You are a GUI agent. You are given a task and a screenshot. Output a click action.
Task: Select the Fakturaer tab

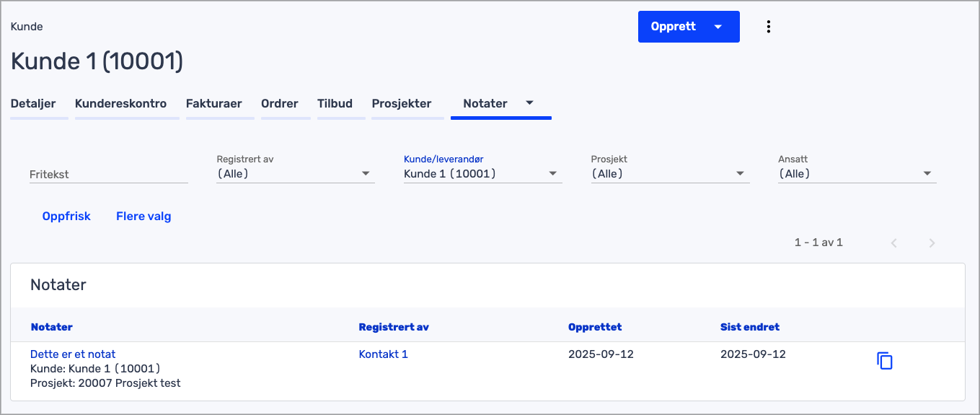pyautogui.click(x=213, y=104)
